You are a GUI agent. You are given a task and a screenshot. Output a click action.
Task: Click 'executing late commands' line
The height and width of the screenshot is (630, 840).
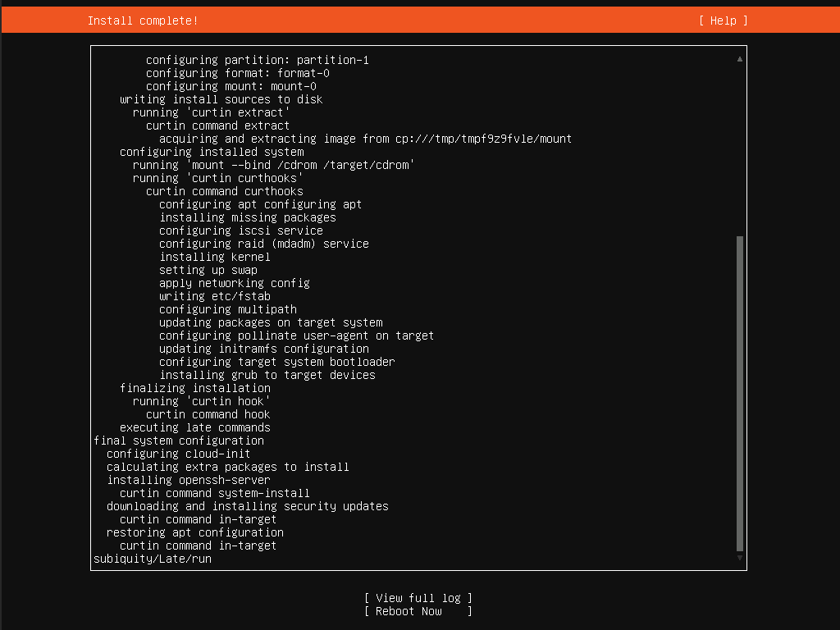(195, 427)
